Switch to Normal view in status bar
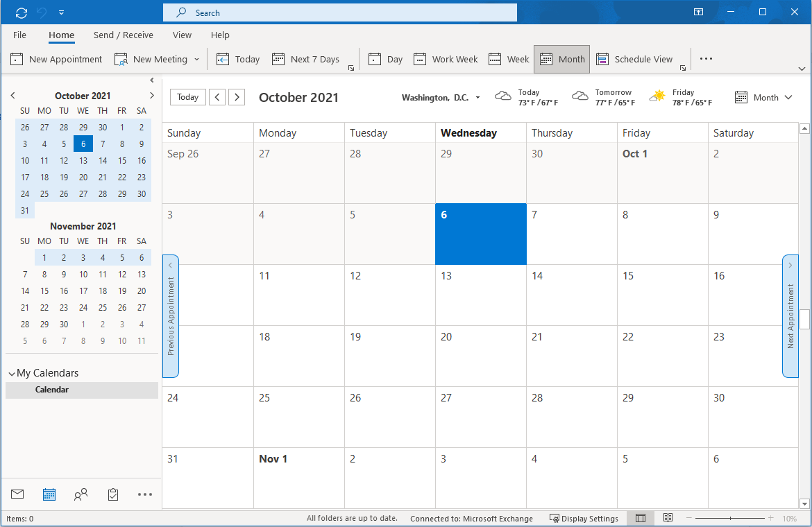Screen dimensions: 812x527 [641, 518]
